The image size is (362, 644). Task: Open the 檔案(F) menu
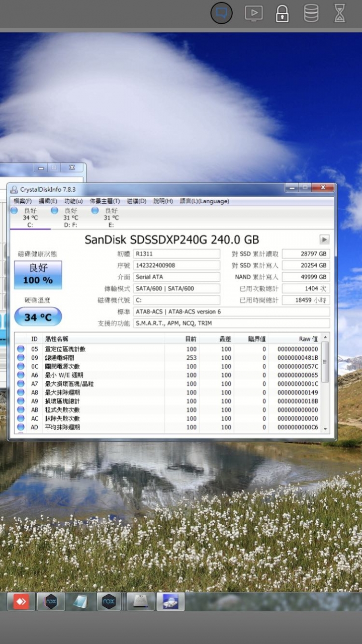(23, 201)
